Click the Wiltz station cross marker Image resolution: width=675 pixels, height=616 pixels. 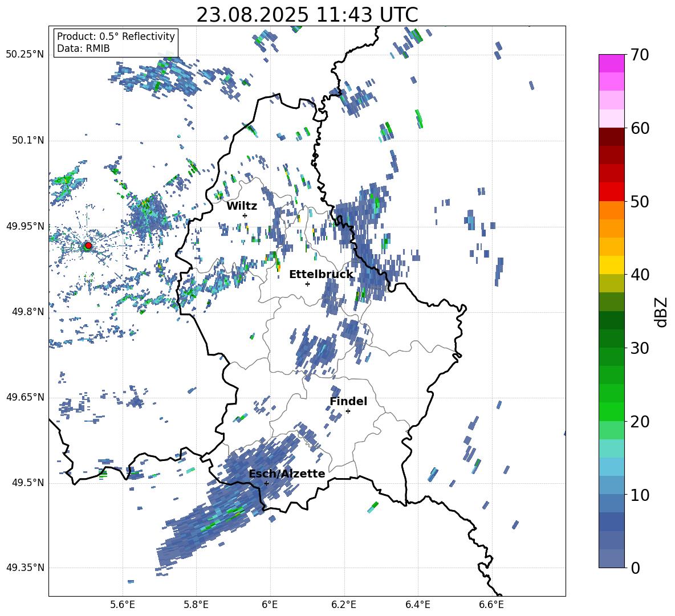pyautogui.click(x=245, y=215)
